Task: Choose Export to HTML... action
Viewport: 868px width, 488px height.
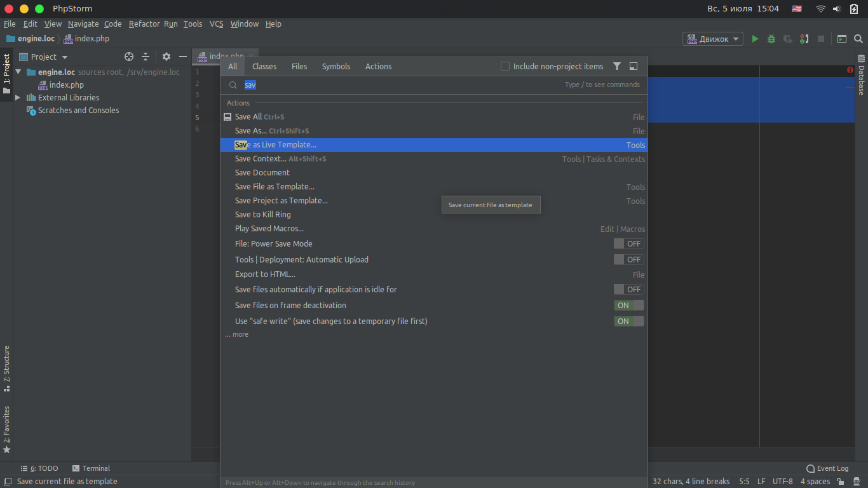Action: (434, 274)
